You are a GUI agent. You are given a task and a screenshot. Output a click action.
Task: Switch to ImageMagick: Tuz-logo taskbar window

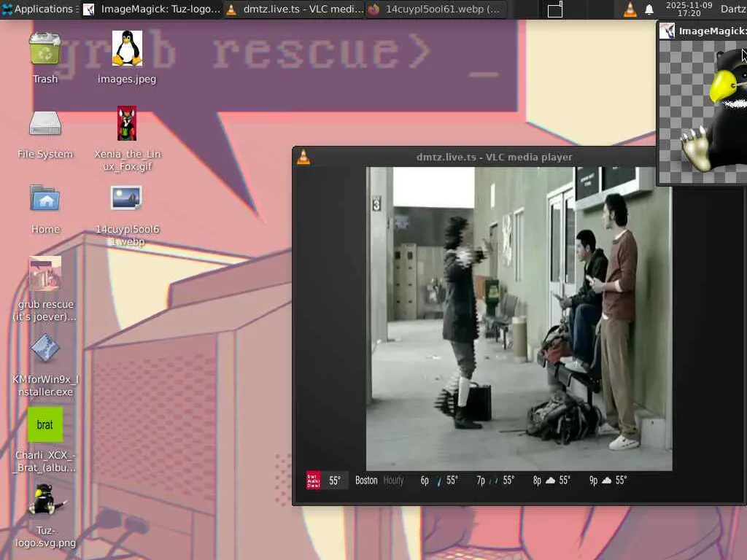(152, 9)
